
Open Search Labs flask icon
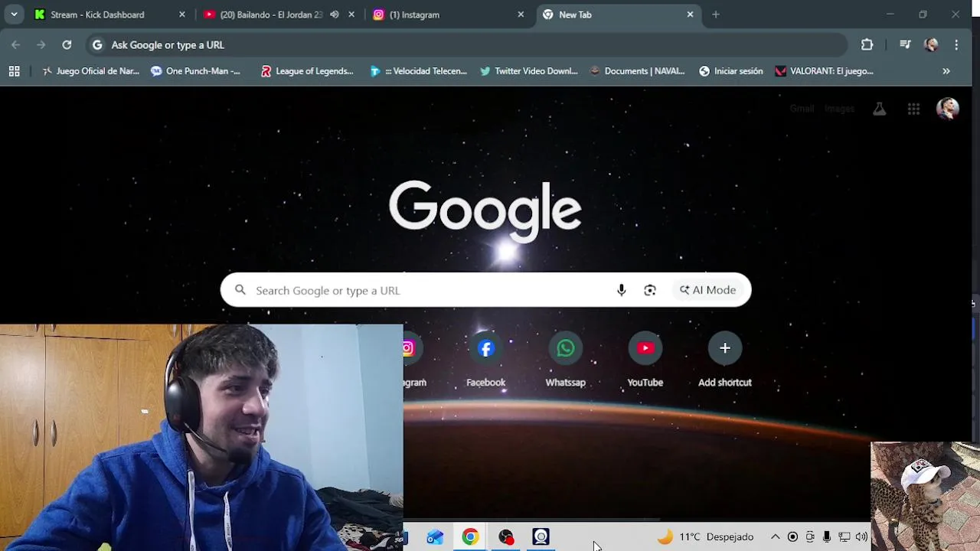click(879, 109)
